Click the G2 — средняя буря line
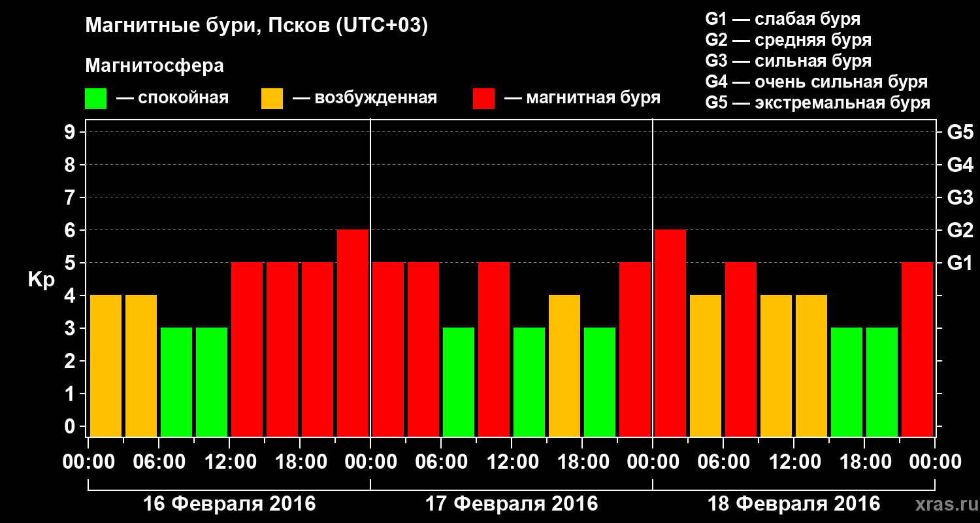The height and width of the screenshot is (523, 980). (x=788, y=40)
